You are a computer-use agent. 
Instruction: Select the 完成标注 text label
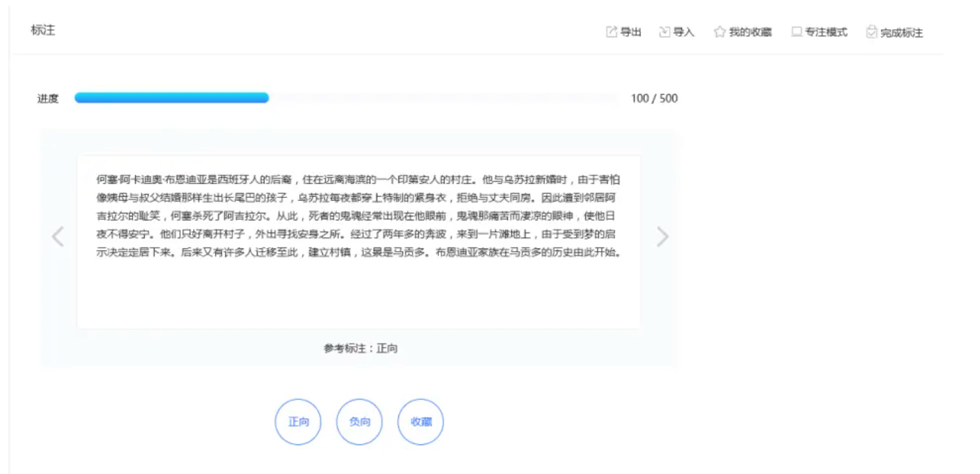pyautogui.click(x=901, y=33)
